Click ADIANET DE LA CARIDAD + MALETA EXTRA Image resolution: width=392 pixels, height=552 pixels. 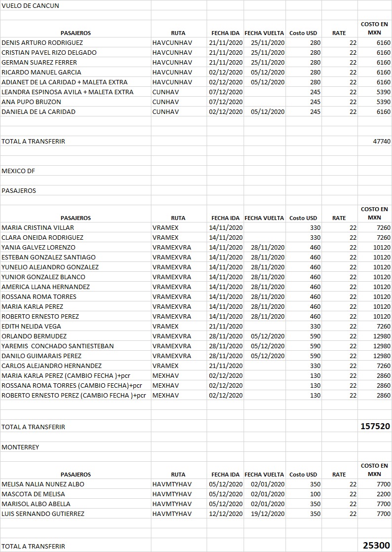click(75, 82)
